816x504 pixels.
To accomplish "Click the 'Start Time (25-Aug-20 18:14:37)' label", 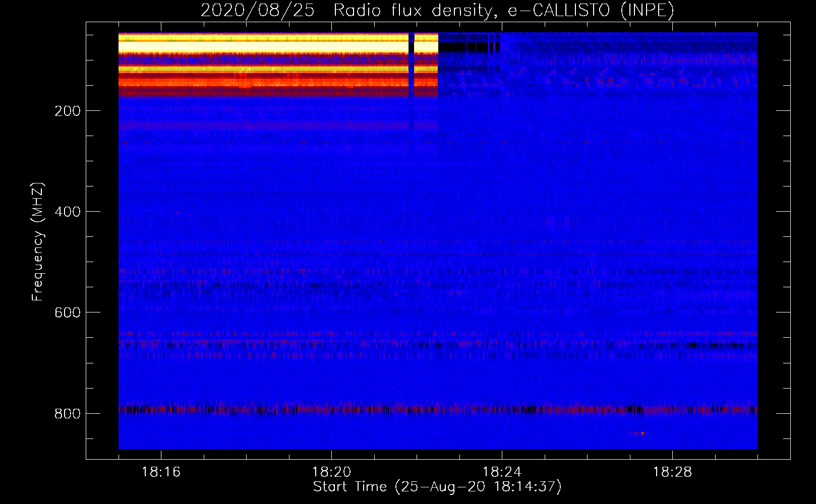I will coord(437,487).
